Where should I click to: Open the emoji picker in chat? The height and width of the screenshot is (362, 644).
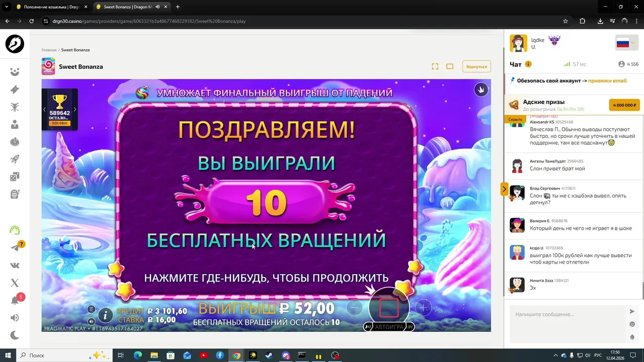[632, 324]
